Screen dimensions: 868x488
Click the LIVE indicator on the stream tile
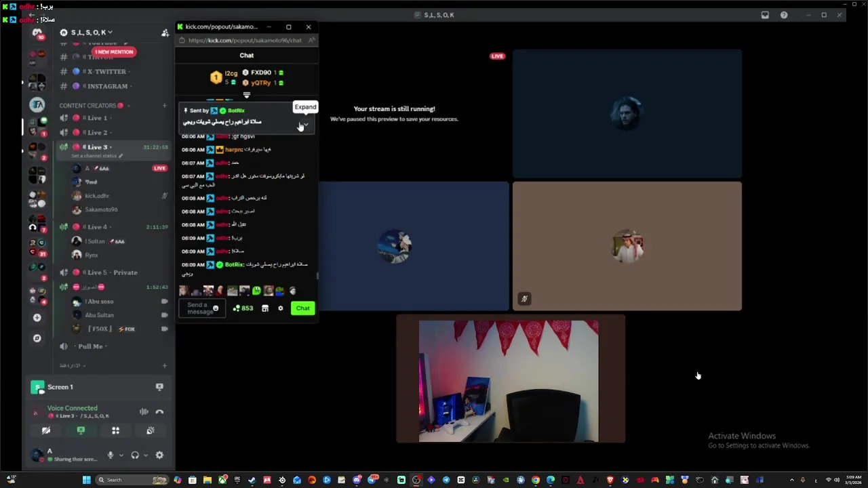tap(498, 56)
